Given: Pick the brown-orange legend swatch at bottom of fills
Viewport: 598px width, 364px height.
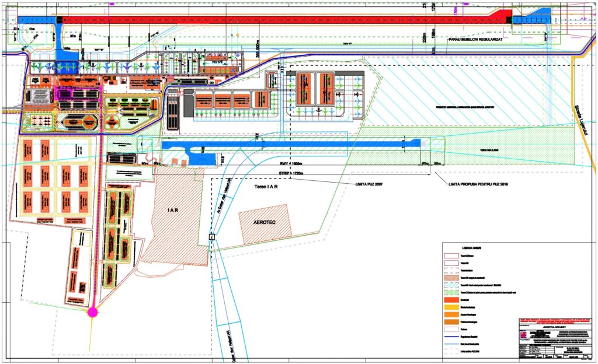Looking at the screenshot, I should tap(451, 322).
